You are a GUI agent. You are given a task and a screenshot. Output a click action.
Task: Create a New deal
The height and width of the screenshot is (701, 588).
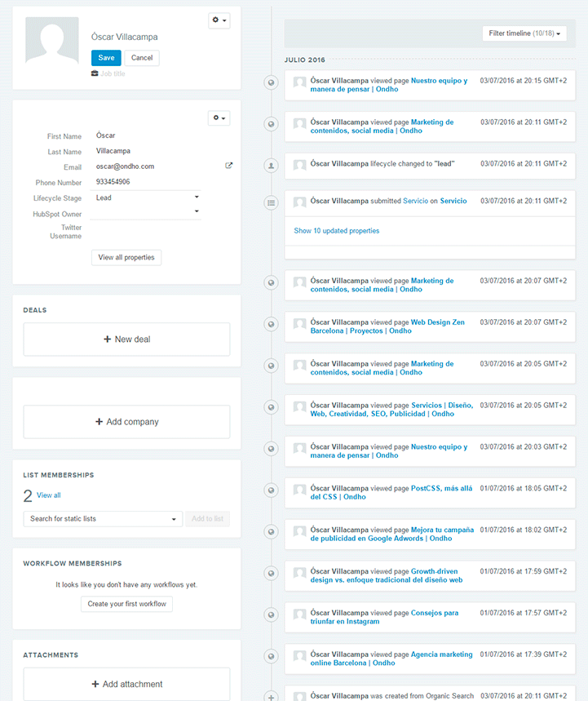pyautogui.click(x=127, y=339)
